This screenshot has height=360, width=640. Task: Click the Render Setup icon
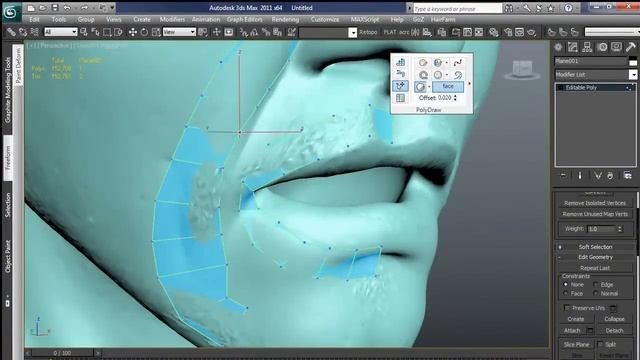pyautogui.click(x=508, y=32)
